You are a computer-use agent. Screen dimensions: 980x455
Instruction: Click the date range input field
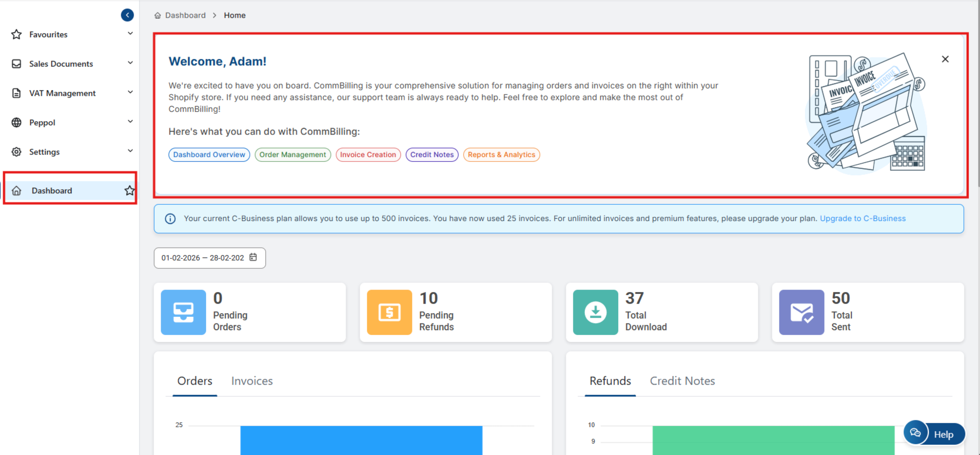(202, 258)
